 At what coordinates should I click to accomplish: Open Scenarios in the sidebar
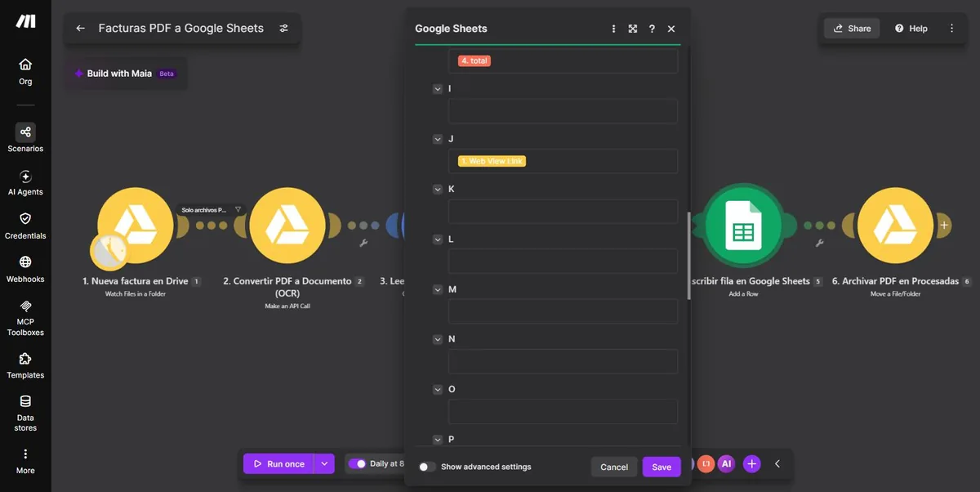click(25, 138)
